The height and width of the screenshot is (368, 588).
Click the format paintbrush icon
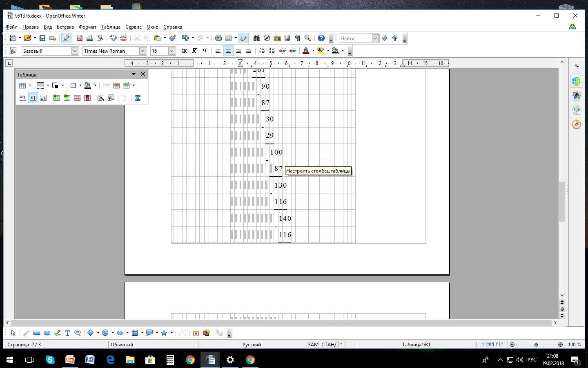tap(172, 38)
